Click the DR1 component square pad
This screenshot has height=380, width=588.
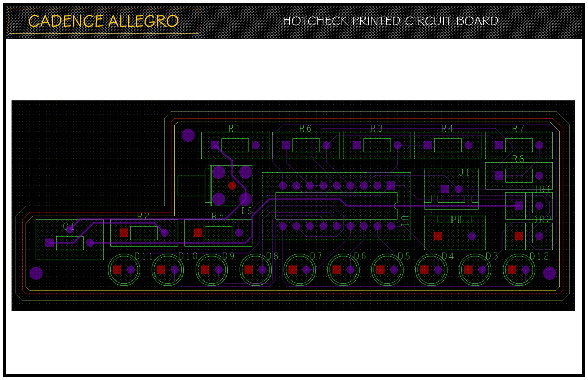point(519,205)
